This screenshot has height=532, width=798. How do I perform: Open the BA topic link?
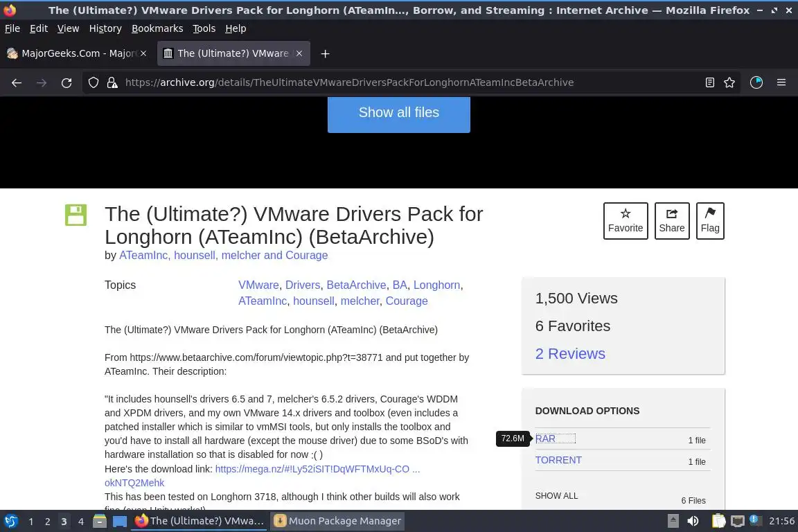point(400,285)
